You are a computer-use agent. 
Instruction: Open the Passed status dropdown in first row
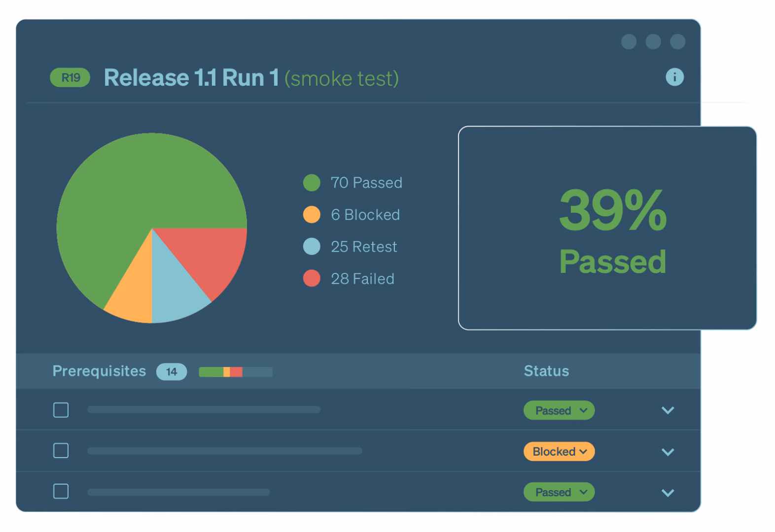pyautogui.click(x=559, y=410)
